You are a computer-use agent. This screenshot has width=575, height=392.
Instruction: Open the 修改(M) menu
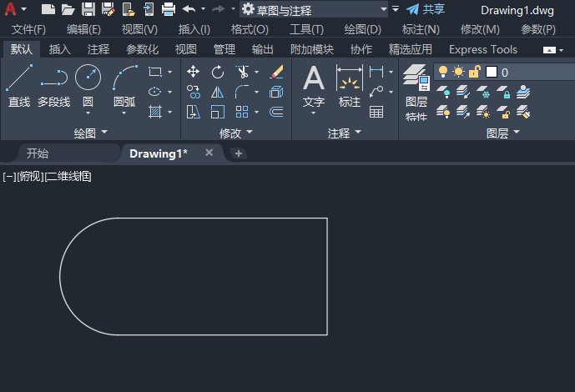point(480,30)
